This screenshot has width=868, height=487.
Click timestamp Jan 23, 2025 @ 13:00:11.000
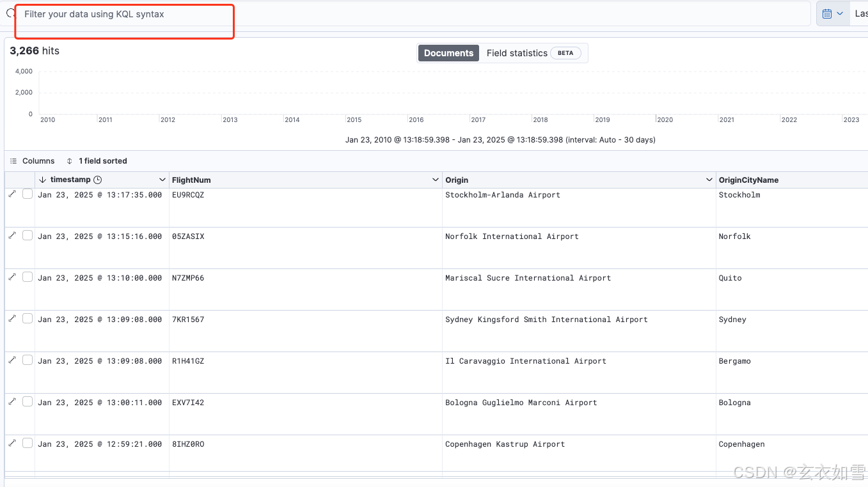click(100, 403)
